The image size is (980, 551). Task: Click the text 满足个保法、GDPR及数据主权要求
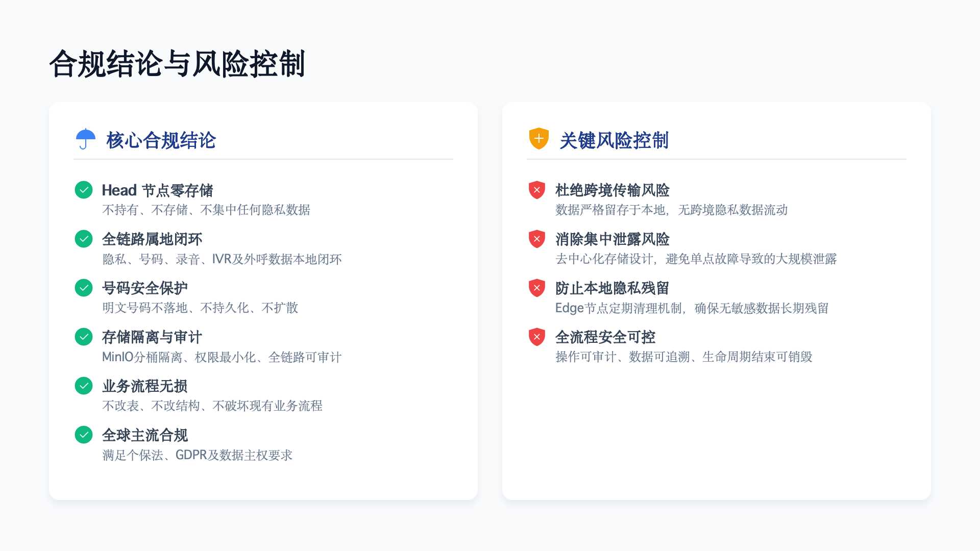coord(198,455)
